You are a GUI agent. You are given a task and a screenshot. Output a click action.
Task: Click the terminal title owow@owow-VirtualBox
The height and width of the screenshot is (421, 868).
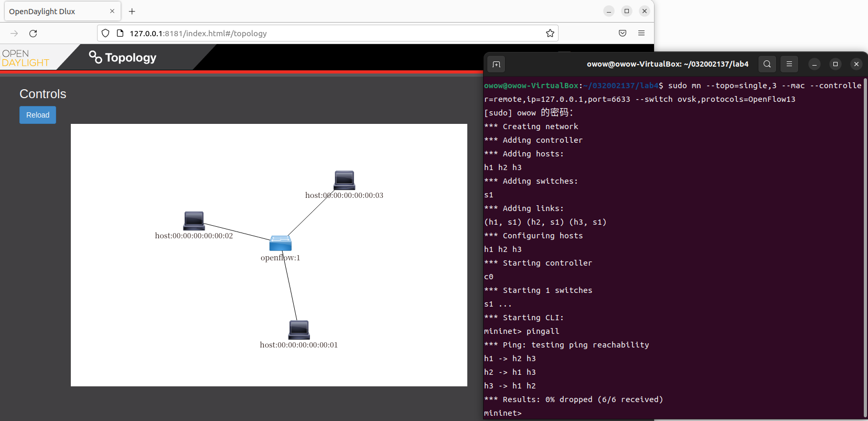click(668, 64)
